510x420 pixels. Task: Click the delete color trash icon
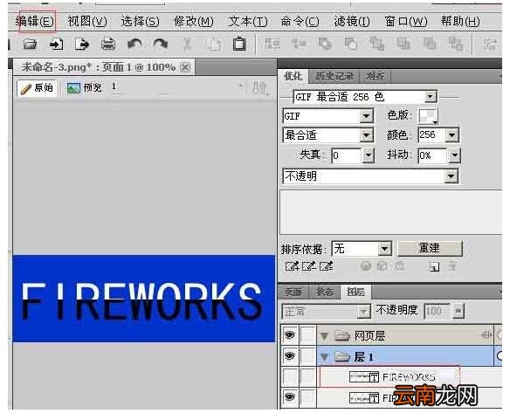[451, 266]
